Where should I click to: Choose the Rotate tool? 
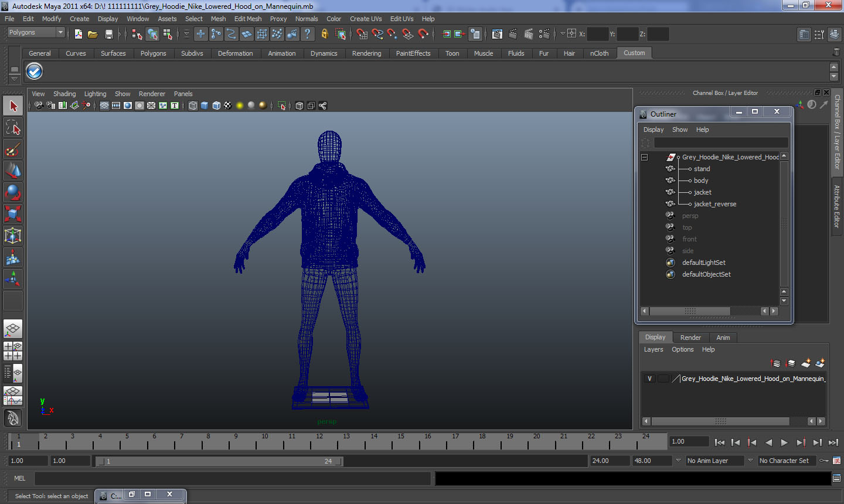click(x=13, y=192)
